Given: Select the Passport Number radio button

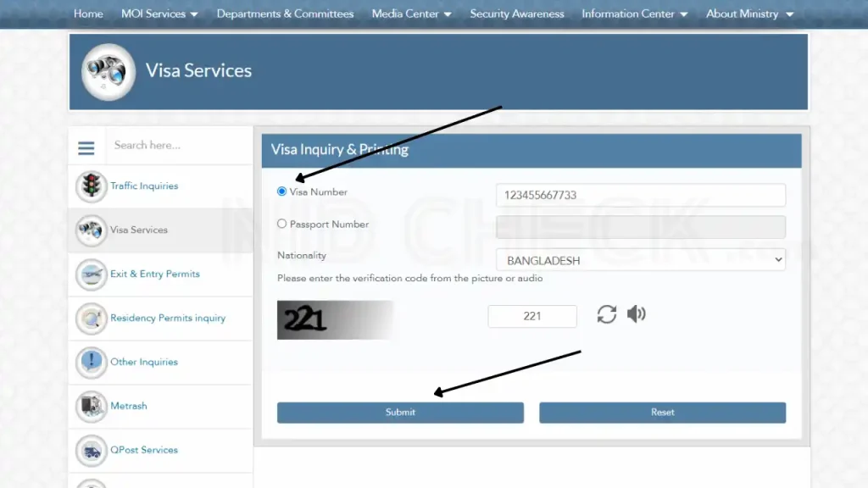Looking at the screenshot, I should [x=282, y=225].
